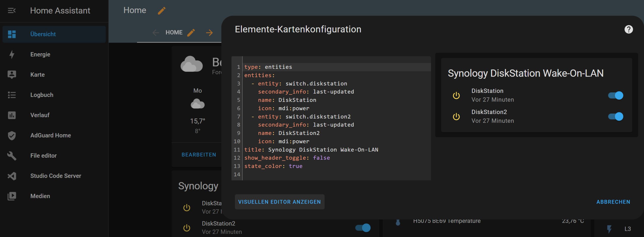Open the File editor menu item
Screen dimensions: 644x237
click(43, 156)
